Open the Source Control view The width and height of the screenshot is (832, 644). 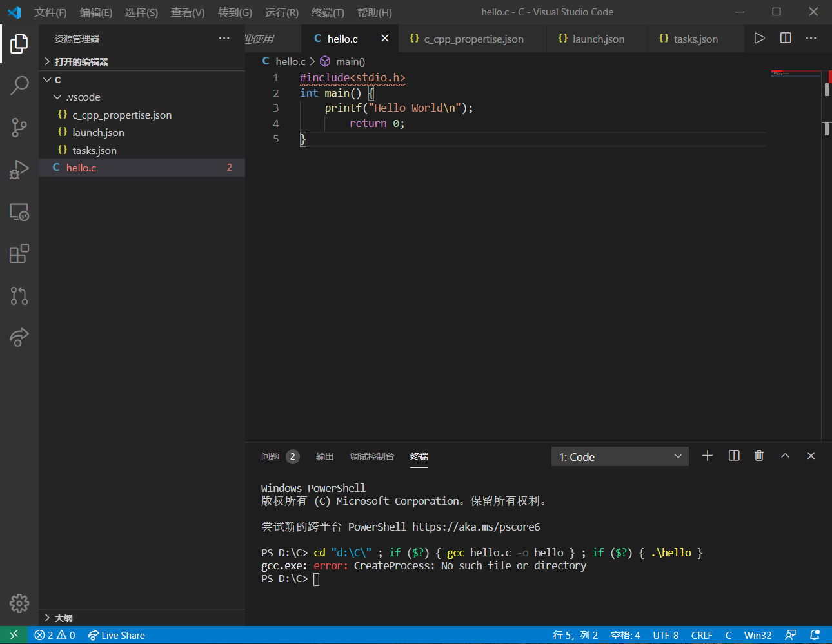[19, 127]
